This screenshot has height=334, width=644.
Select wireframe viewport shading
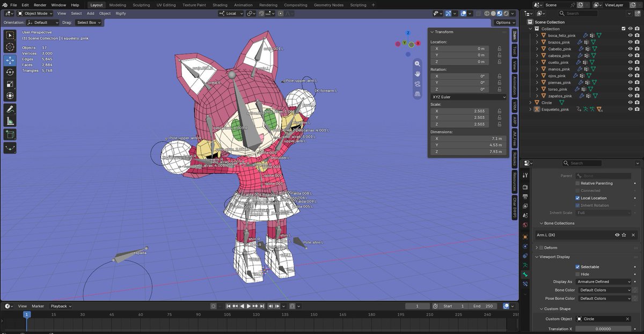488,13
